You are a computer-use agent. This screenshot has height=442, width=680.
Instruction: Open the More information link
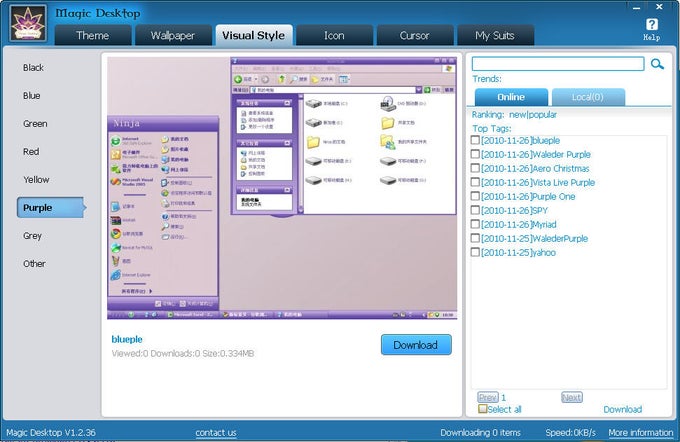[x=640, y=432]
